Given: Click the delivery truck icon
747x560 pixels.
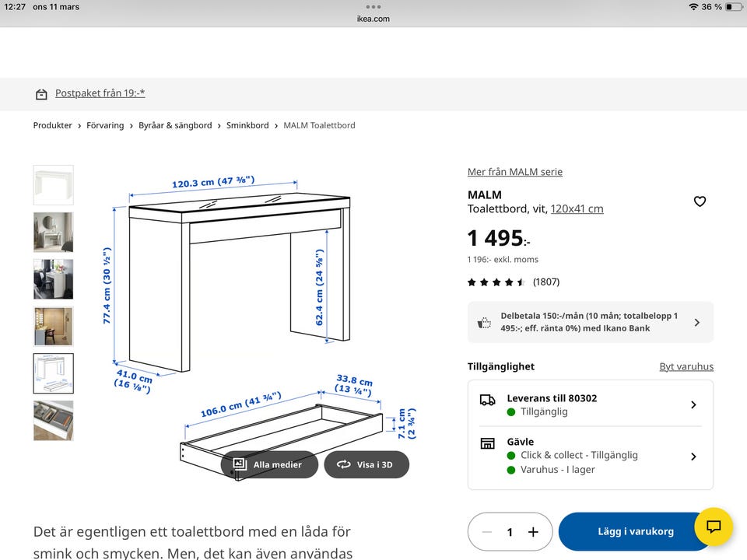Looking at the screenshot, I should (487, 400).
